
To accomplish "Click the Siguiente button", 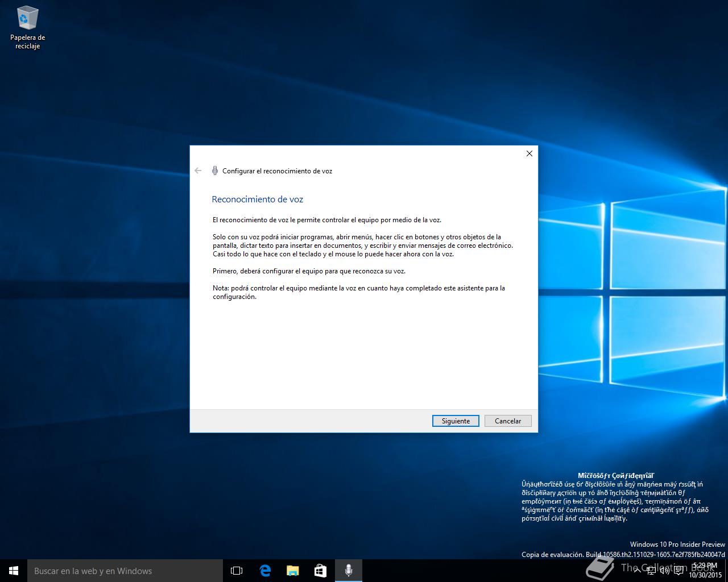I will tap(456, 421).
